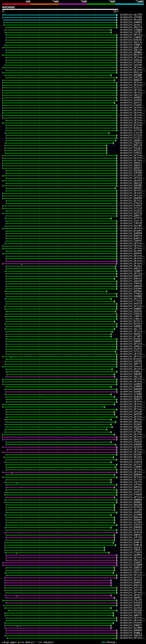Image resolution: width=146 pixels, height=644 pixels.
Task: Click the purple ~60% identity legend bar
Action: click(73, 4)
